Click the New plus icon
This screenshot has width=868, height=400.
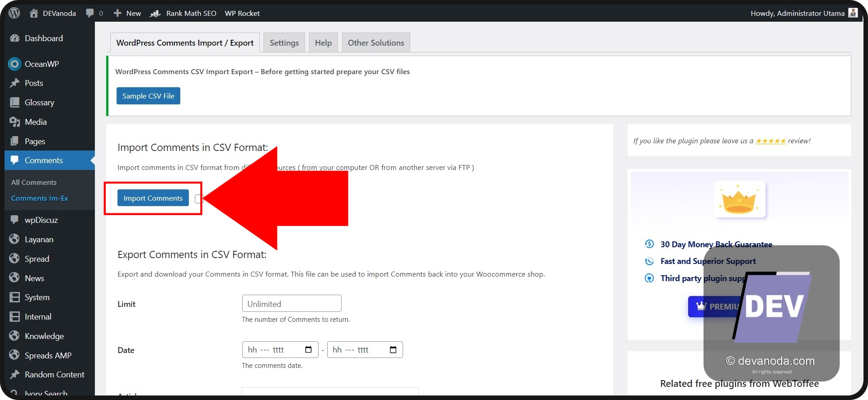pyautogui.click(x=117, y=13)
